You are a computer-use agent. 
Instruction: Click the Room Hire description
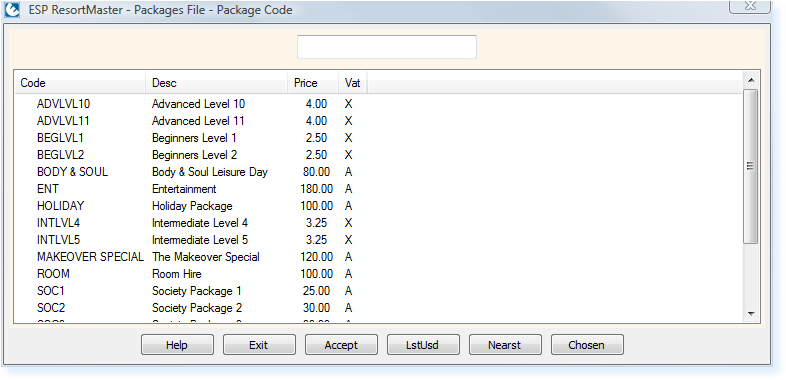(x=176, y=274)
